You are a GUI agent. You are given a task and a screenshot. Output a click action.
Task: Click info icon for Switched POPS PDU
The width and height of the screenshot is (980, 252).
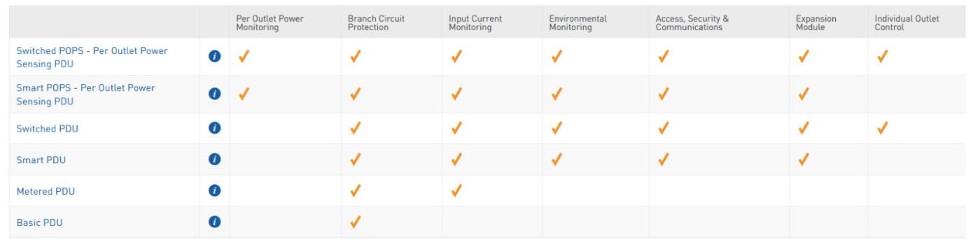pyautogui.click(x=215, y=57)
